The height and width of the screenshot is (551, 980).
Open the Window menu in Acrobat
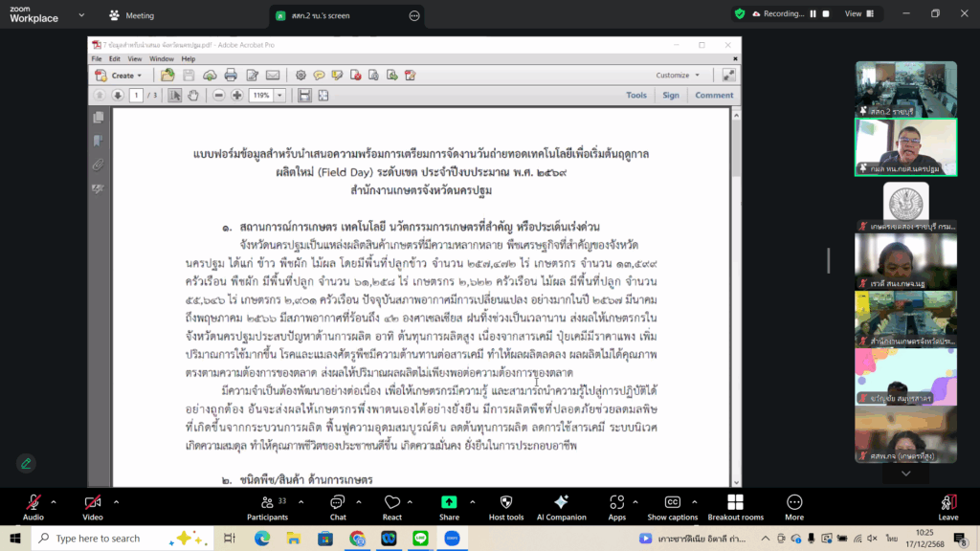[x=162, y=59]
